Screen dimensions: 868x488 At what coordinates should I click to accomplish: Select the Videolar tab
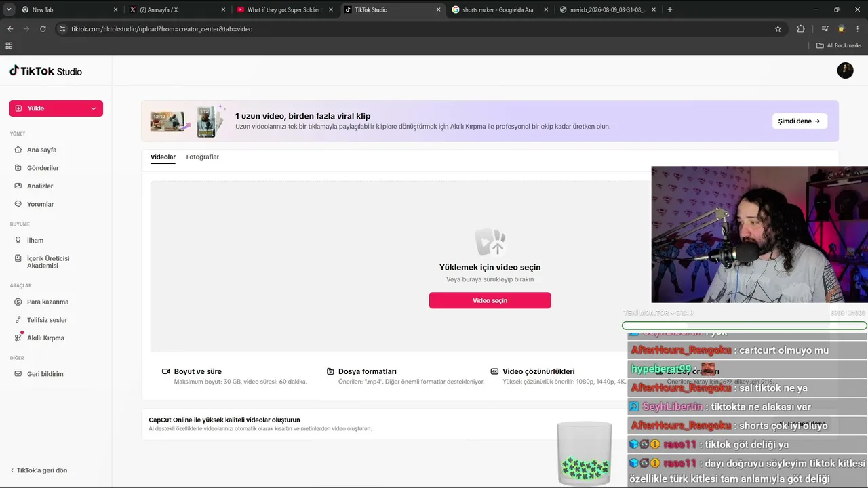[163, 157]
